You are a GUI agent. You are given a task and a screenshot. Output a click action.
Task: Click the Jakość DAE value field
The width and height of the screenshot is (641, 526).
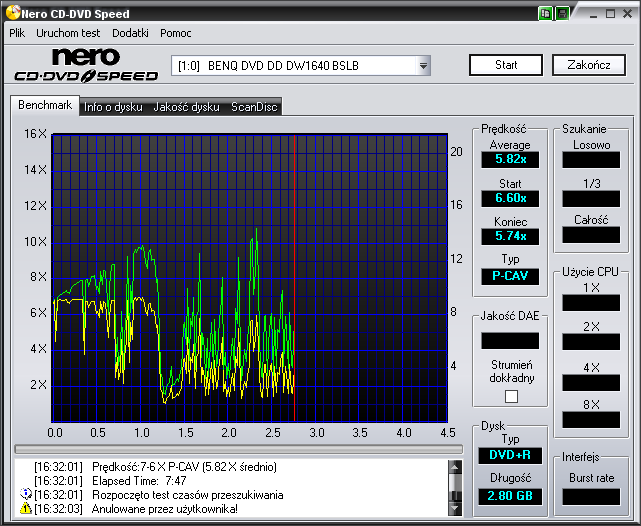(x=510, y=341)
